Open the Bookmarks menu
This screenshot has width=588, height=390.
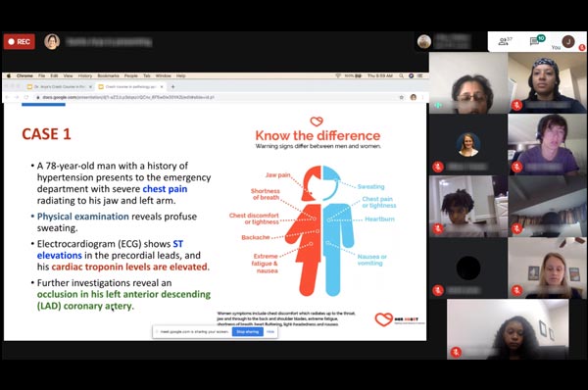108,75
